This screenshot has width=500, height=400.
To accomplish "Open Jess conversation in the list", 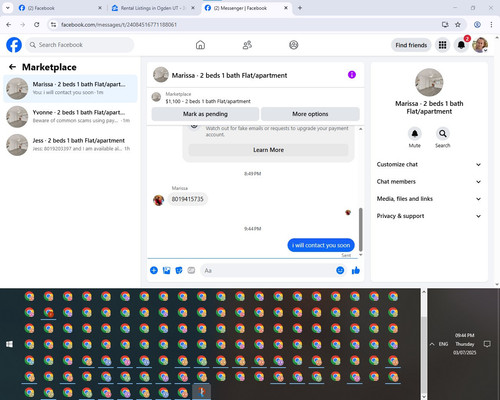I will [70, 144].
